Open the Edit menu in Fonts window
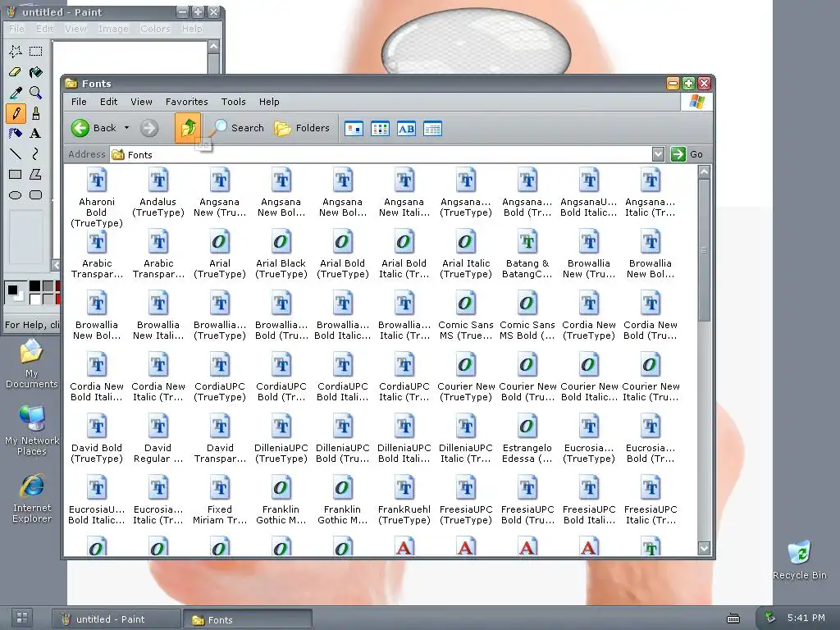The image size is (840, 630). pyautogui.click(x=108, y=102)
